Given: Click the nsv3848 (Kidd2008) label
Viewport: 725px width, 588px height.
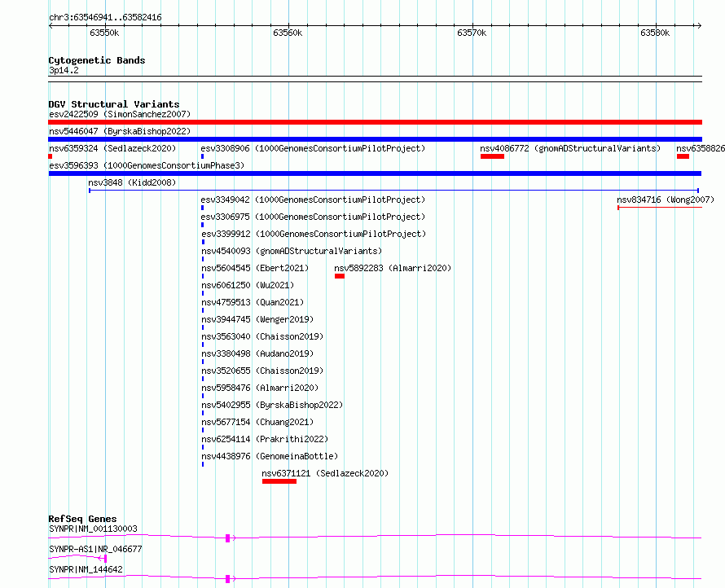Looking at the screenshot, I should tap(132, 182).
